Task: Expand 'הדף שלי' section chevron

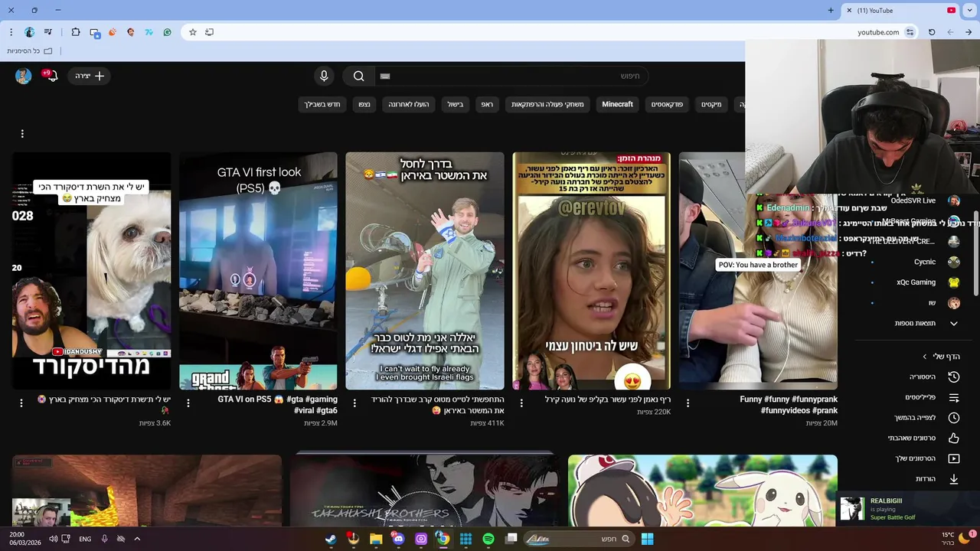Action: pyautogui.click(x=924, y=357)
